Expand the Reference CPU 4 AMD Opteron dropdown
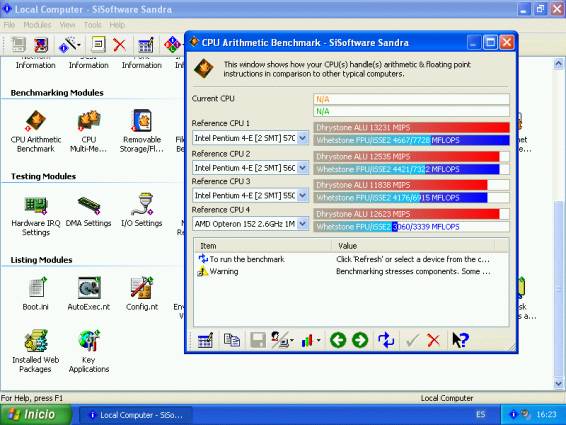 (302, 224)
